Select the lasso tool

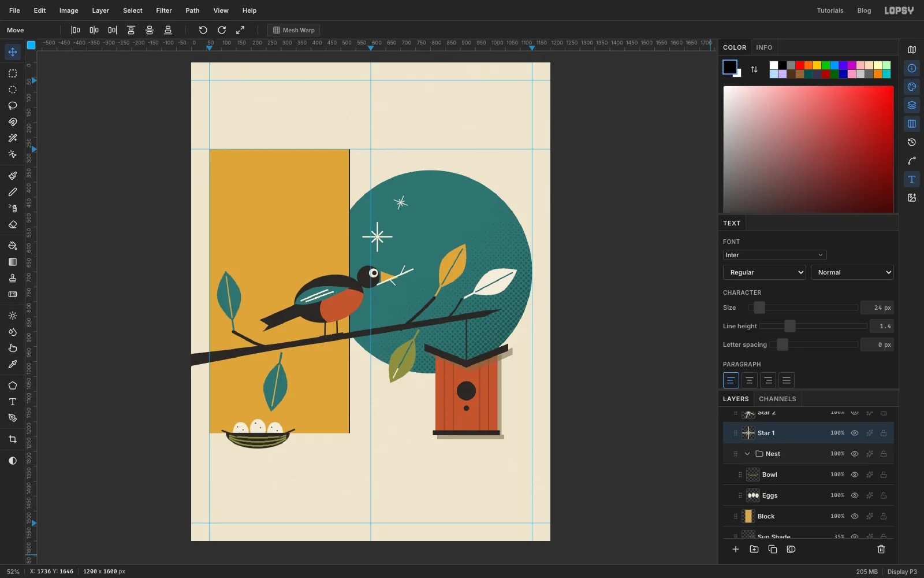[x=13, y=106]
